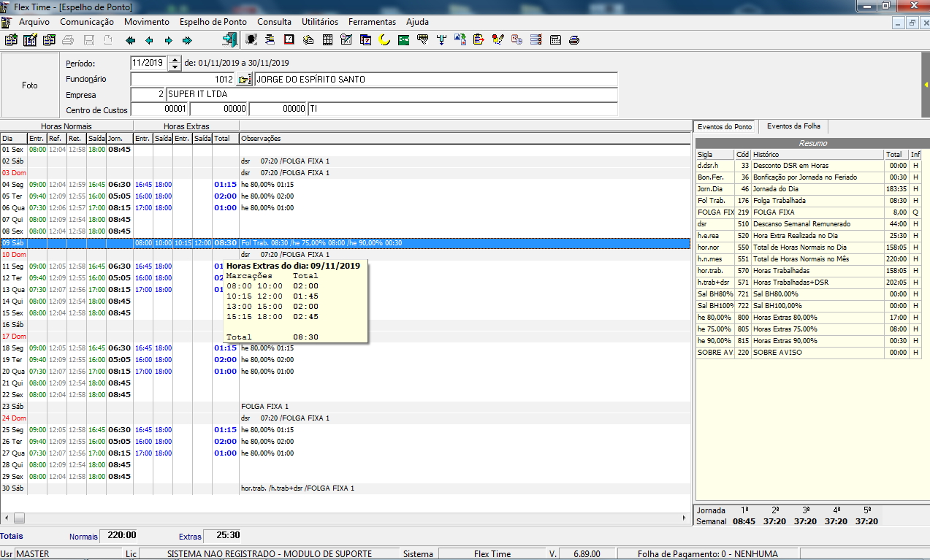This screenshot has width=930, height=560.
Task: Open the Movimento menu
Action: click(147, 22)
